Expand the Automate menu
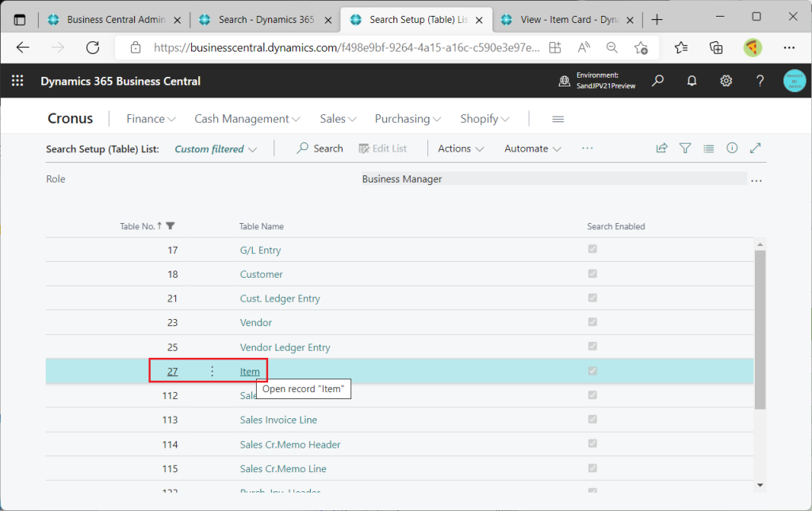This screenshot has height=511, width=812. 532,148
